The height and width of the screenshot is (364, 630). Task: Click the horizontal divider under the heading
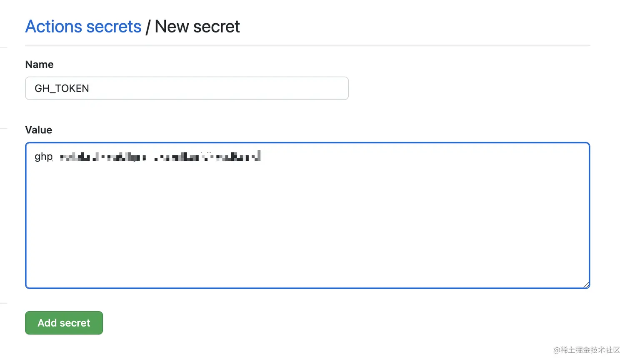tap(307, 45)
